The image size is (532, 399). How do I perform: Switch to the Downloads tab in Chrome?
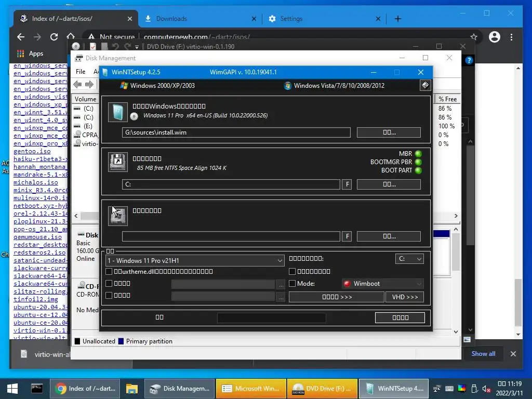[x=200, y=19]
